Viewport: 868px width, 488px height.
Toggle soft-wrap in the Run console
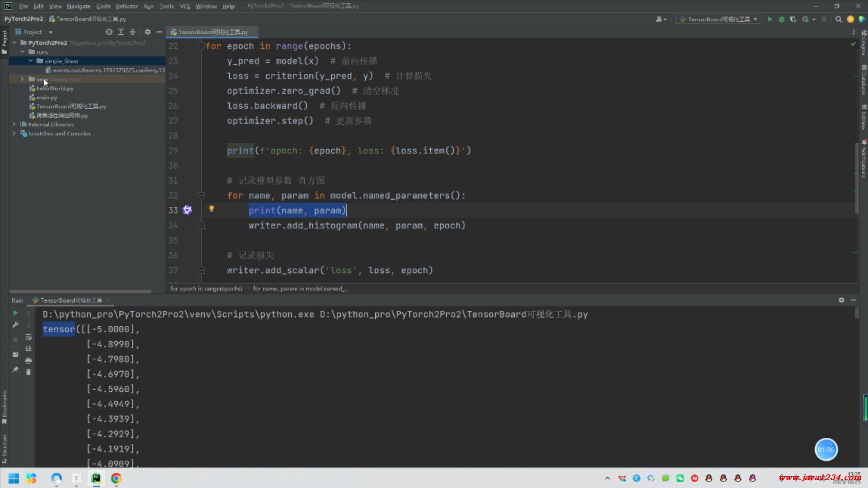[x=28, y=337]
